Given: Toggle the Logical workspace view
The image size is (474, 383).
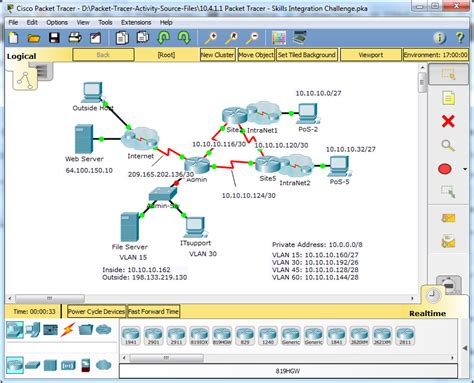Looking at the screenshot, I should 21,56.
